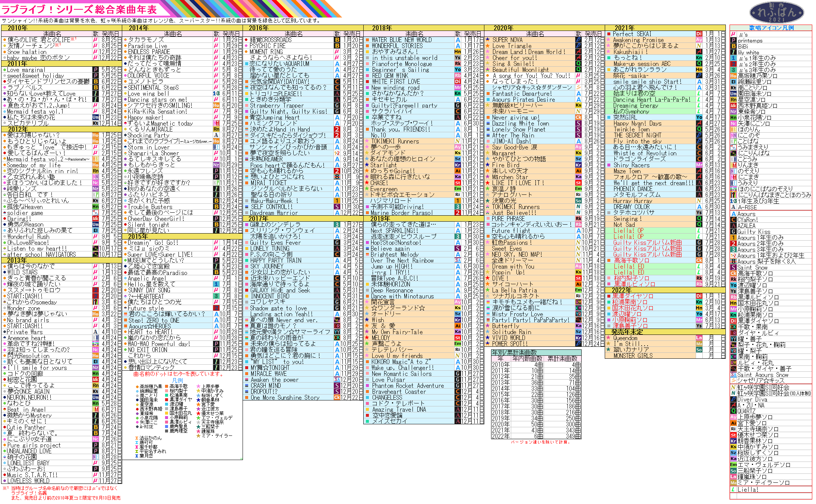Click the れふぱん 2021 logo
This screenshot has height=504, width=816.
(x=777, y=12)
